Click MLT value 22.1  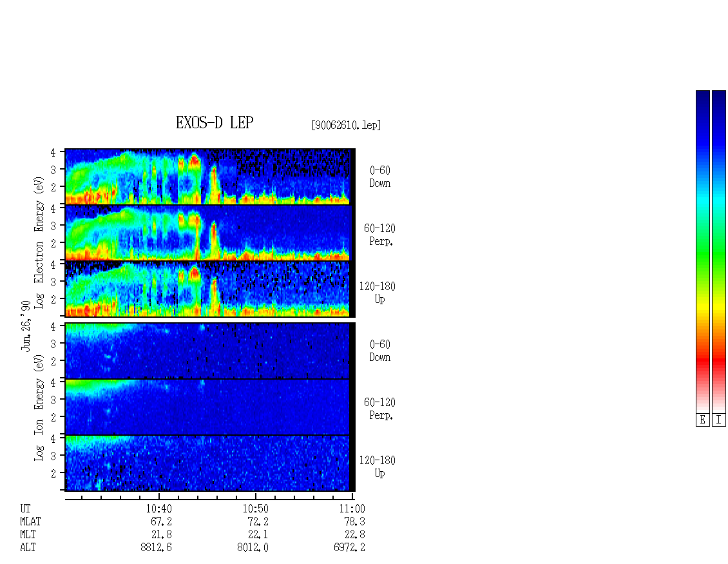pyautogui.click(x=258, y=535)
